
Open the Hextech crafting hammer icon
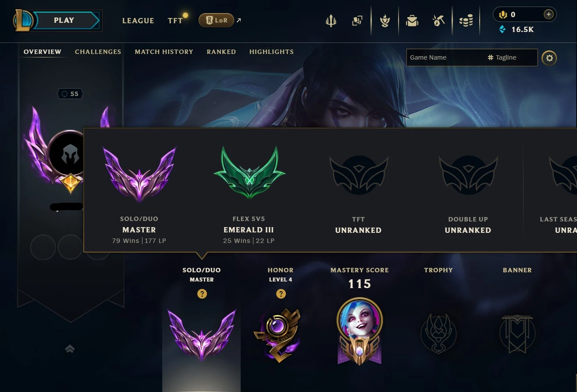coord(439,21)
